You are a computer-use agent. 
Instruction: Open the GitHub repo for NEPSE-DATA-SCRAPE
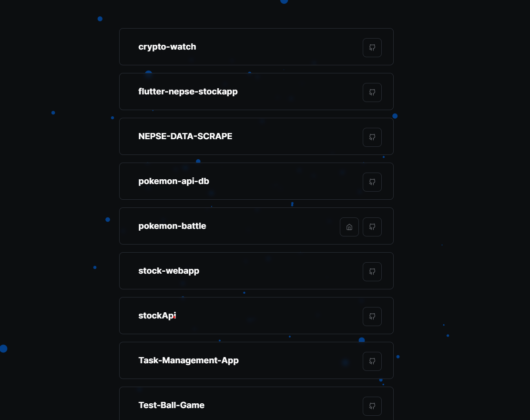pyautogui.click(x=372, y=137)
